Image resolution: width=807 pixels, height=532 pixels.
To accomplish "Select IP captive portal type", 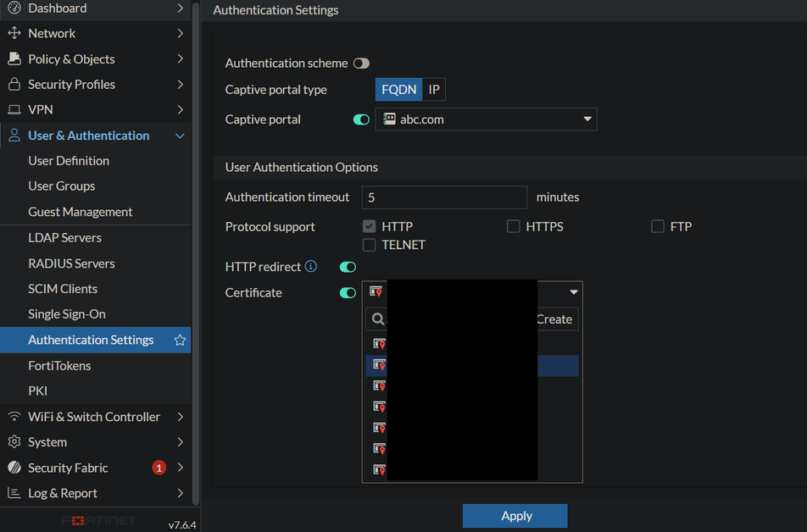I will (x=434, y=90).
